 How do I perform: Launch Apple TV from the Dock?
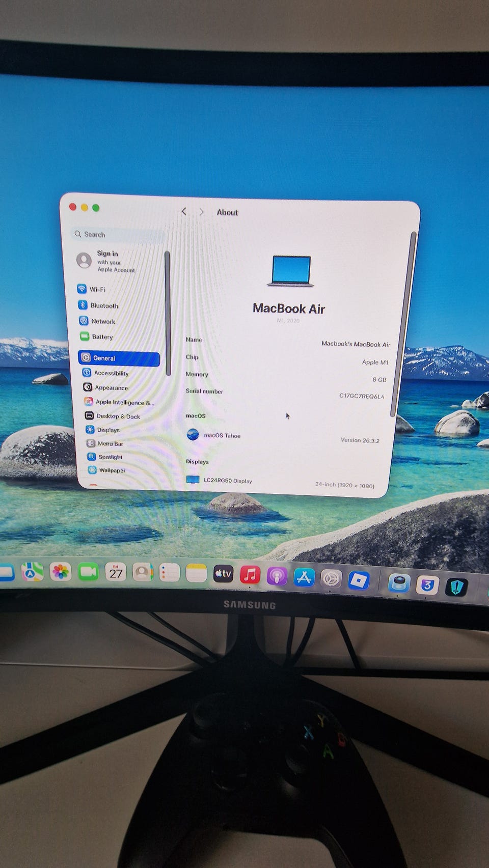pos(223,574)
